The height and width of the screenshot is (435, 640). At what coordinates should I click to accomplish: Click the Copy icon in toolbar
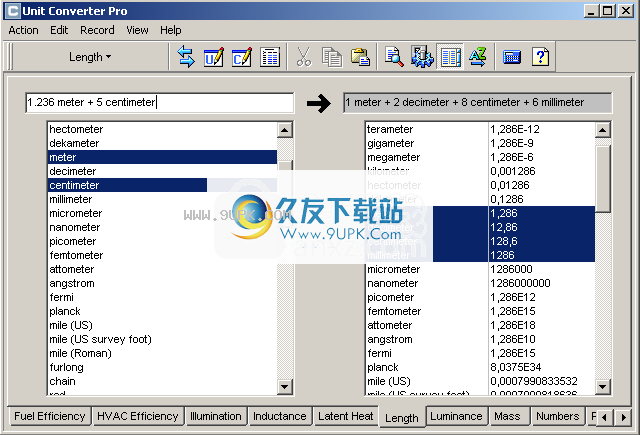pos(332,57)
